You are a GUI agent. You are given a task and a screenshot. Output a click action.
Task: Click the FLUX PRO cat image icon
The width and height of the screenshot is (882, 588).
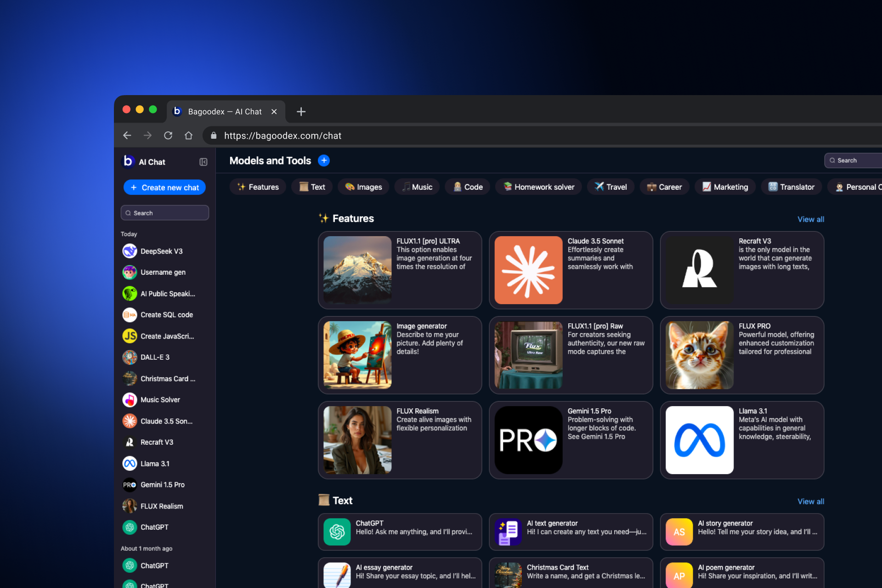[698, 355]
